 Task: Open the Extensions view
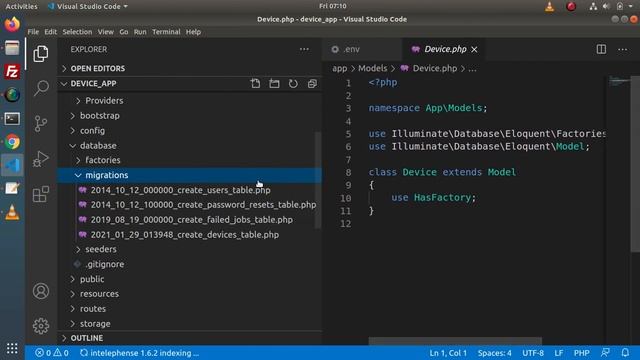tap(41, 194)
